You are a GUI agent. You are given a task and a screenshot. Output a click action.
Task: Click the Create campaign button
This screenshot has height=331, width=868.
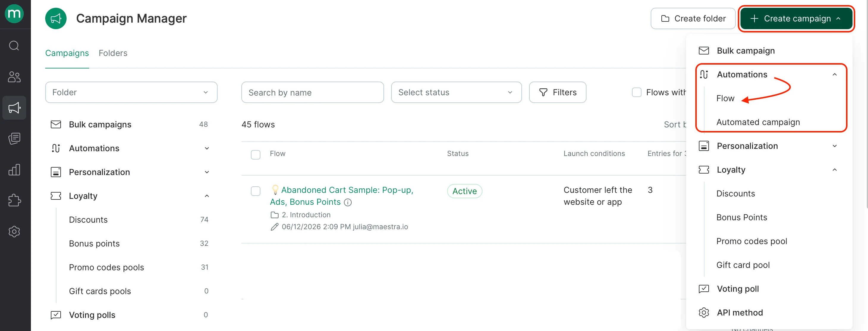[x=796, y=18]
